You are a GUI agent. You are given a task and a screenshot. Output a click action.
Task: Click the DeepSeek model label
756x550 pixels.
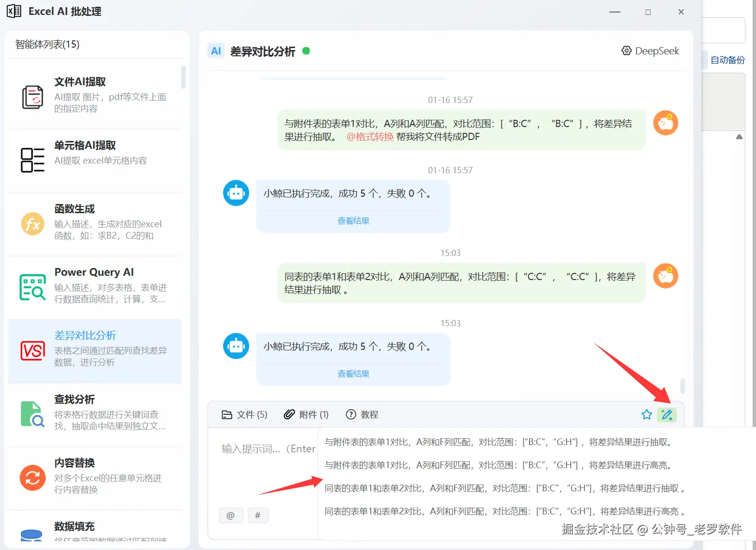[x=657, y=51]
